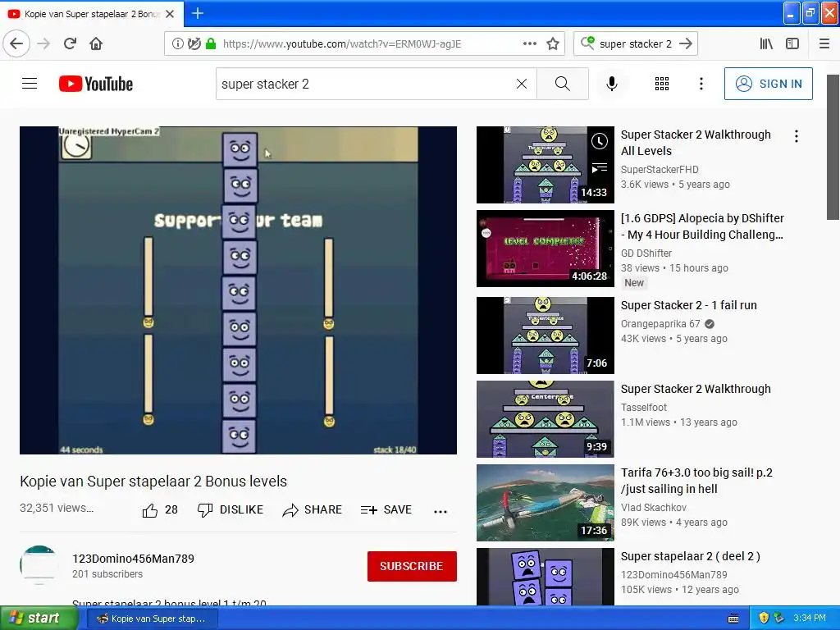Open the SHARE dialog
840x630 pixels.
coord(313,510)
